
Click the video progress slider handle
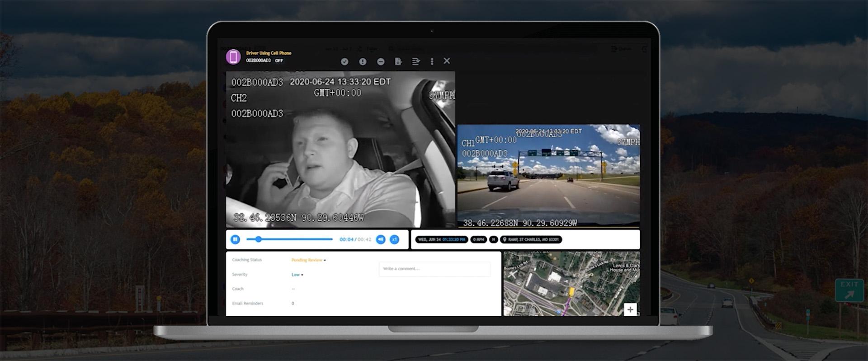(258, 239)
